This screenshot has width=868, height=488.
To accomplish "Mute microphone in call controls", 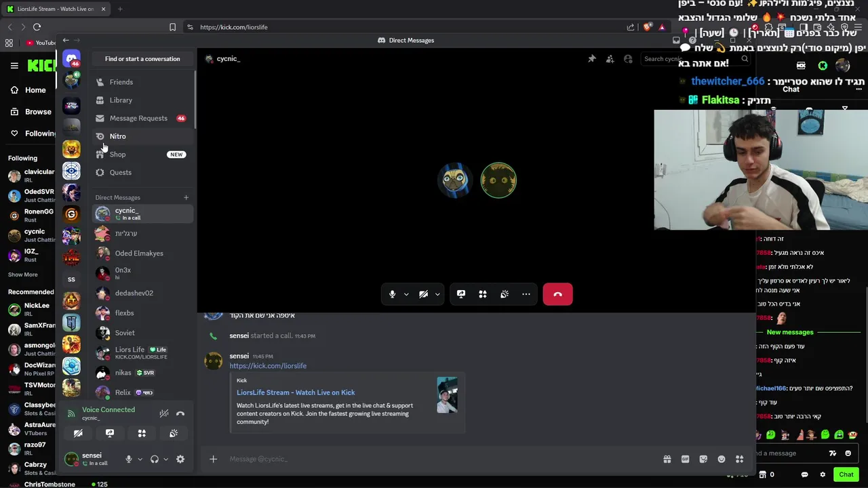I will (392, 294).
